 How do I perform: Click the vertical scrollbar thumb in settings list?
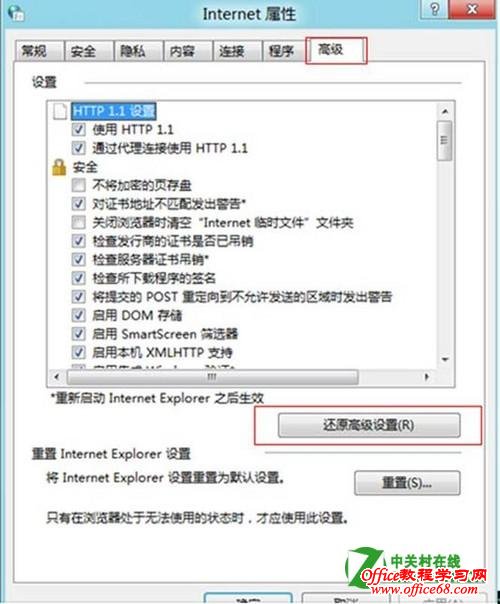tap(445, 141)
